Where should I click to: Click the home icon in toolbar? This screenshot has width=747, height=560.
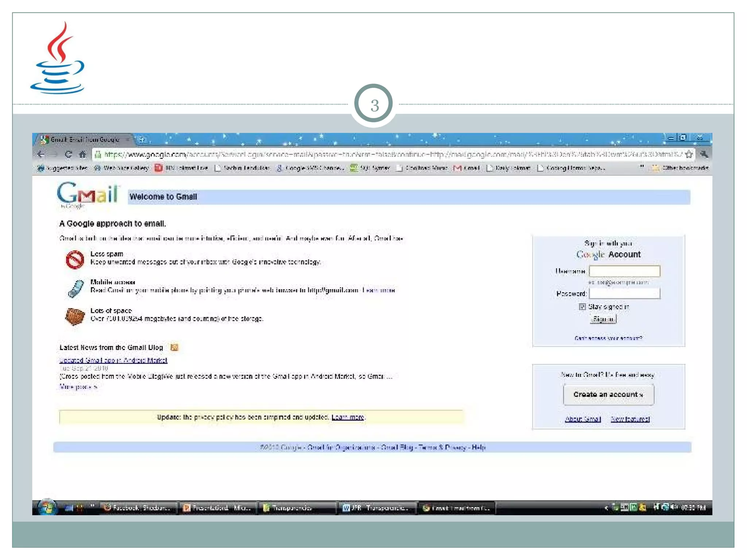pyautogui.click(x=82, y=154)
